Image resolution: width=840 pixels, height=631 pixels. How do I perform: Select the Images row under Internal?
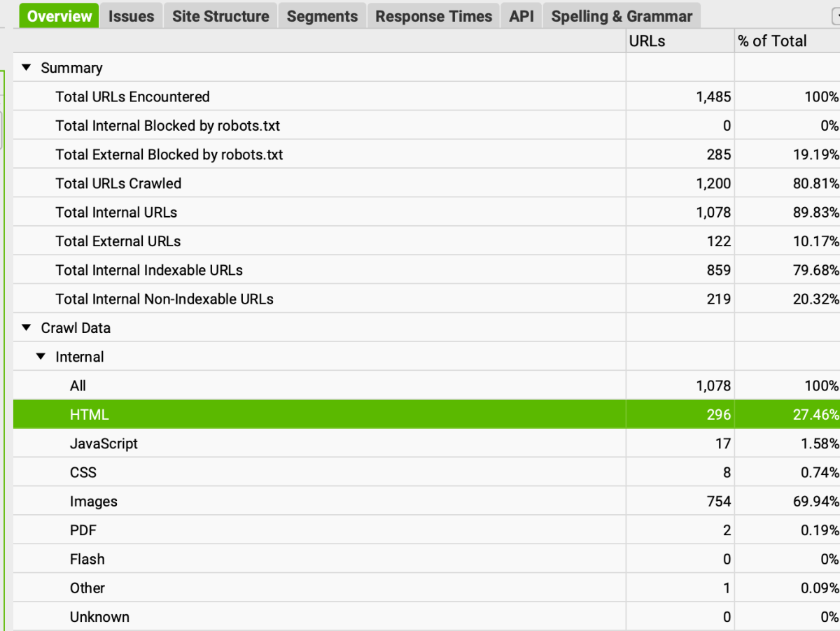[94, 502]
